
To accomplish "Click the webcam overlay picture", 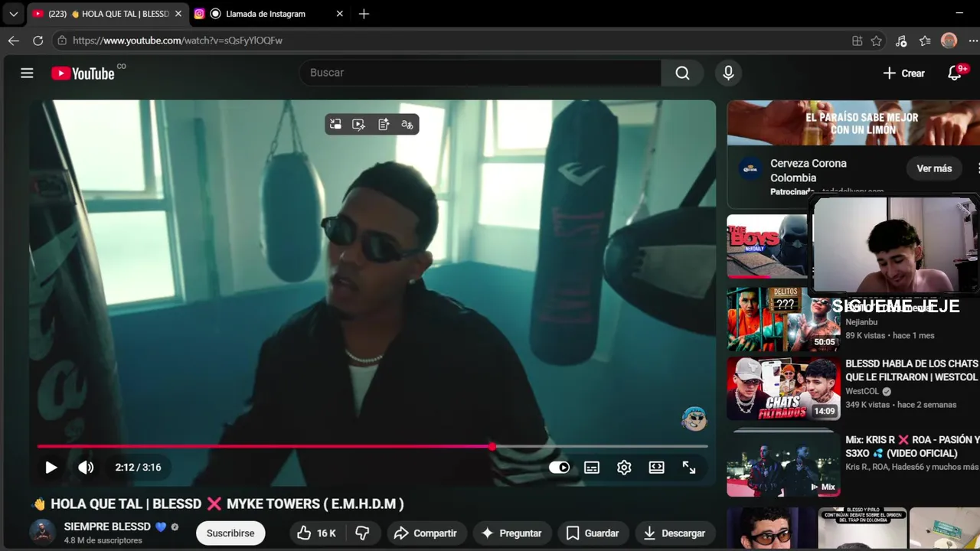I will coord(894,245).
